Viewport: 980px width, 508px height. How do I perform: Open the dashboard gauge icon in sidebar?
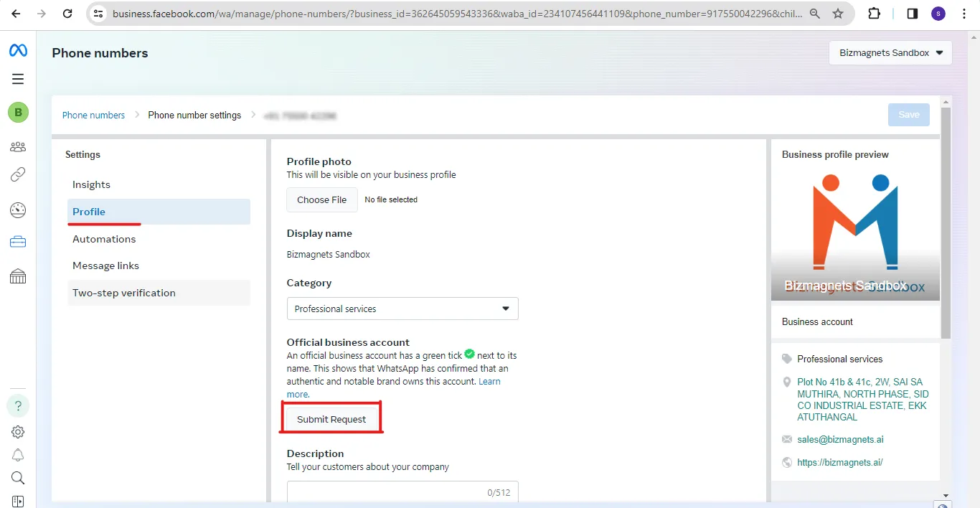[18, 210]
